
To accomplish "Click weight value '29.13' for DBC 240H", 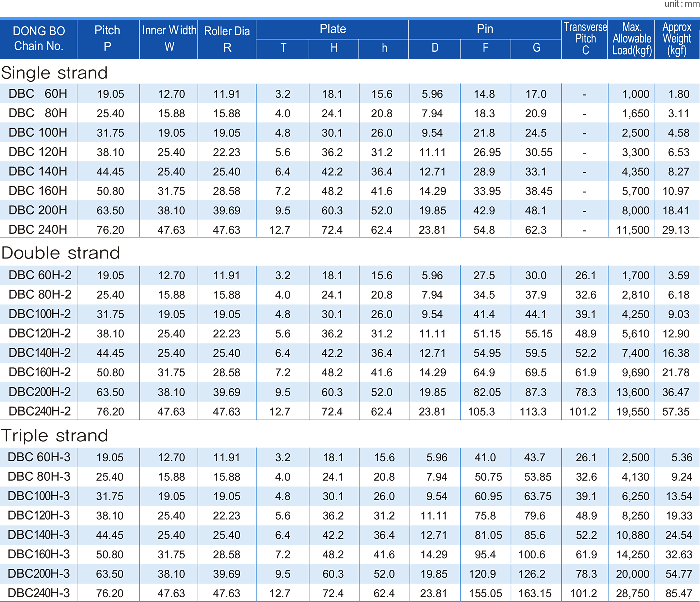I will pos(676,230).
